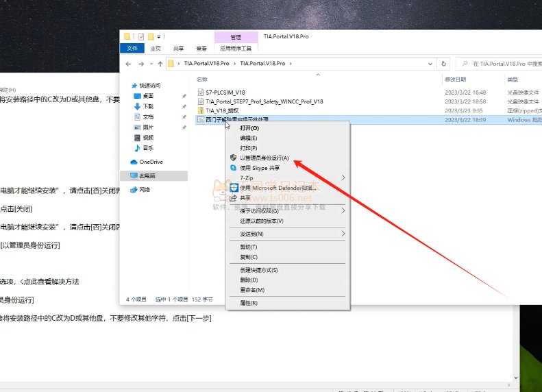Sort files by the 名称 column header
This screenshot has width=542, height=392.
tap(202, 79)
